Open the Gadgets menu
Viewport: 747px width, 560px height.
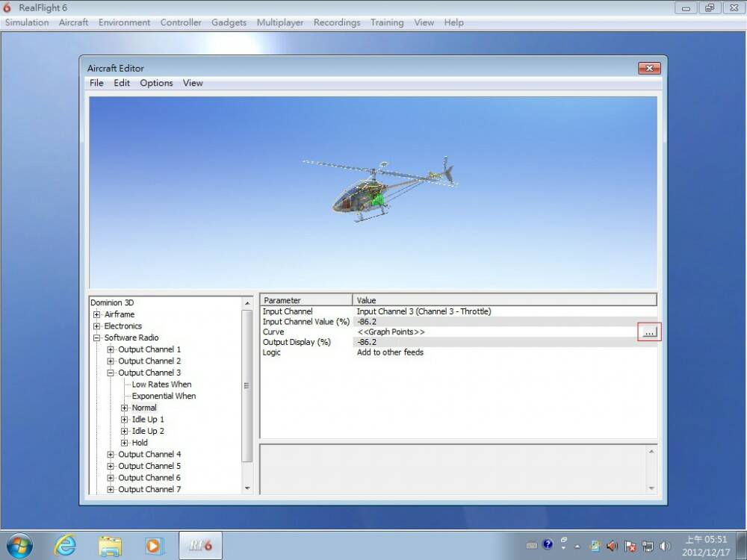pos(229,22)
